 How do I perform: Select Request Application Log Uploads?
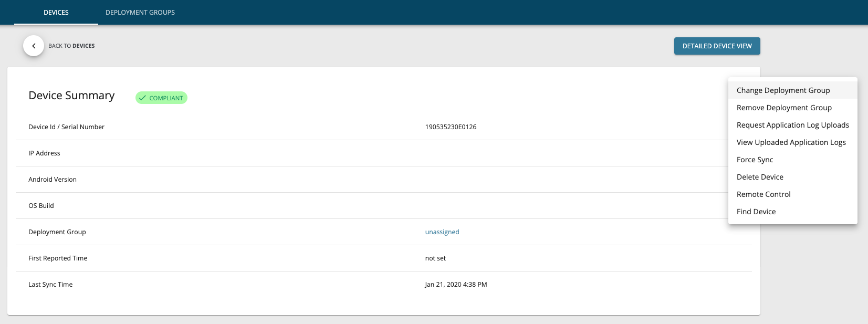[793, 125]
